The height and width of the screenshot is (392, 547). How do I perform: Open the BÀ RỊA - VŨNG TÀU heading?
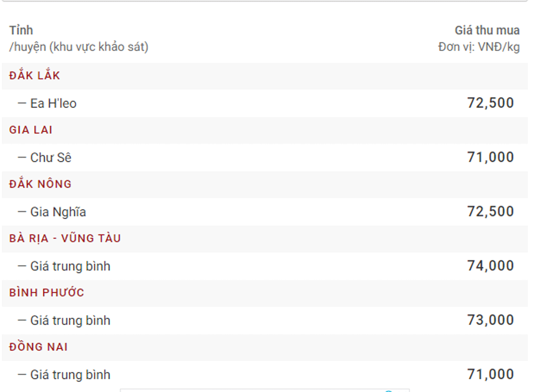(x=65, y=238)
